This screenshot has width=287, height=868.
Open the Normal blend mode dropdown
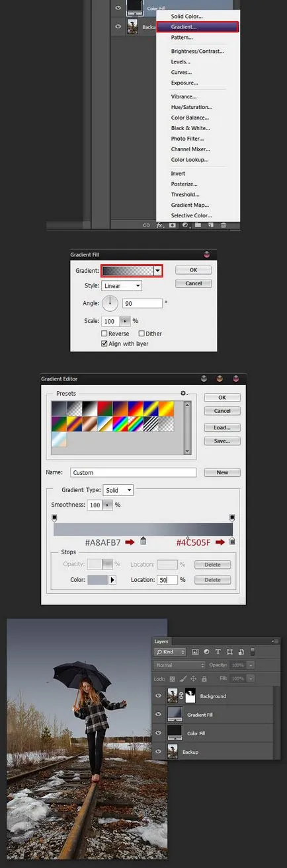click(180, 665)
